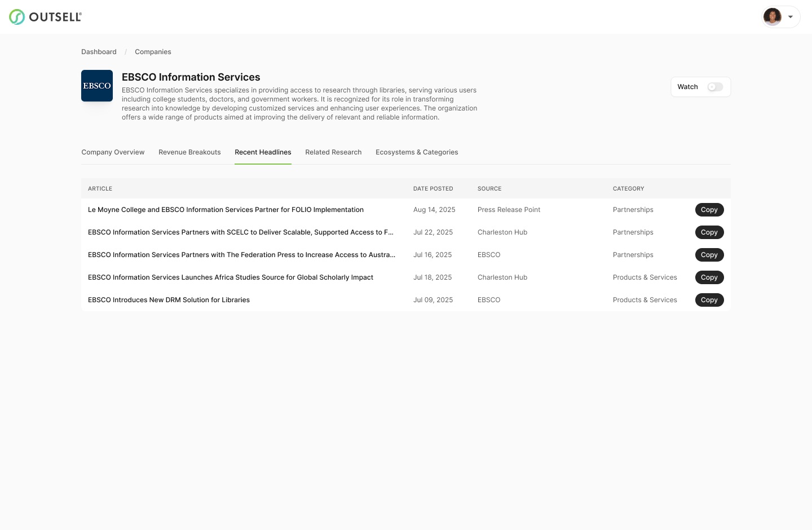Copy the DRM Solution headline
This screenshot has width=812, height=530.
(709, 299)
